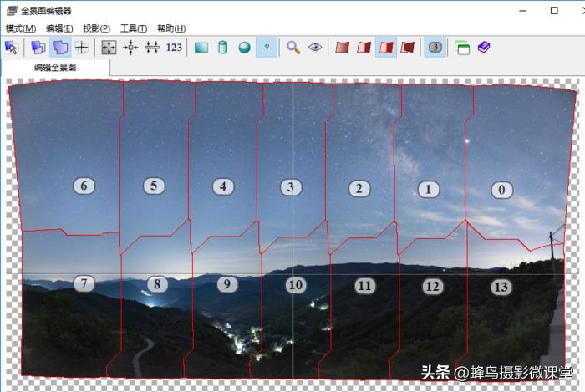
Task: Open the 投影(P) menu
Action: pyautogui.click(x=97, y=28)
